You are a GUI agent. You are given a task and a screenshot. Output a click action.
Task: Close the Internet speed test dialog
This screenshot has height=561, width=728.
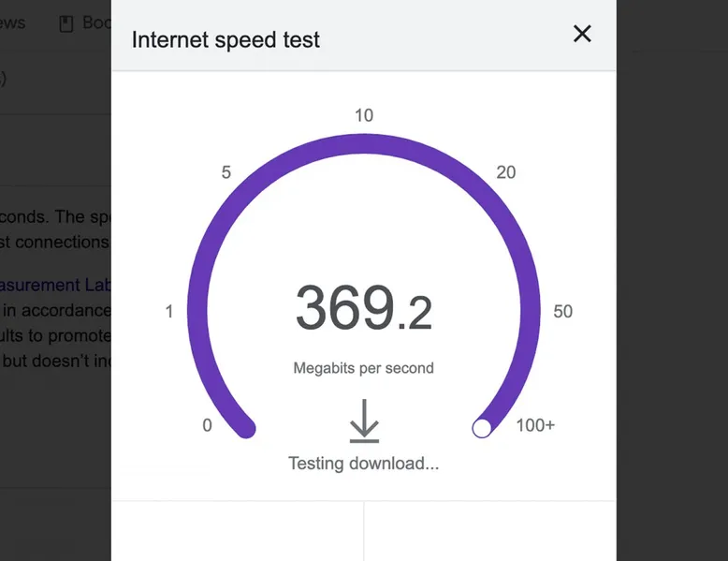582,35
